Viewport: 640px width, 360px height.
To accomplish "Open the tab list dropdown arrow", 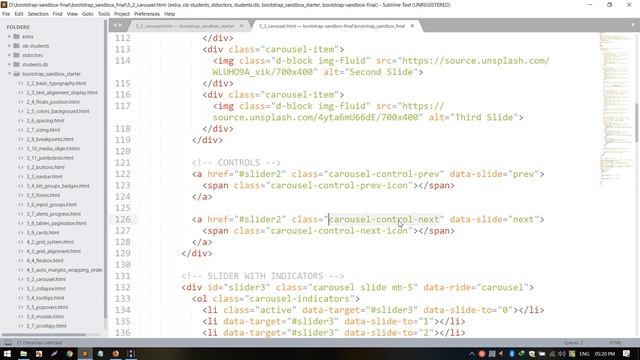I will (x=633, y=25).
